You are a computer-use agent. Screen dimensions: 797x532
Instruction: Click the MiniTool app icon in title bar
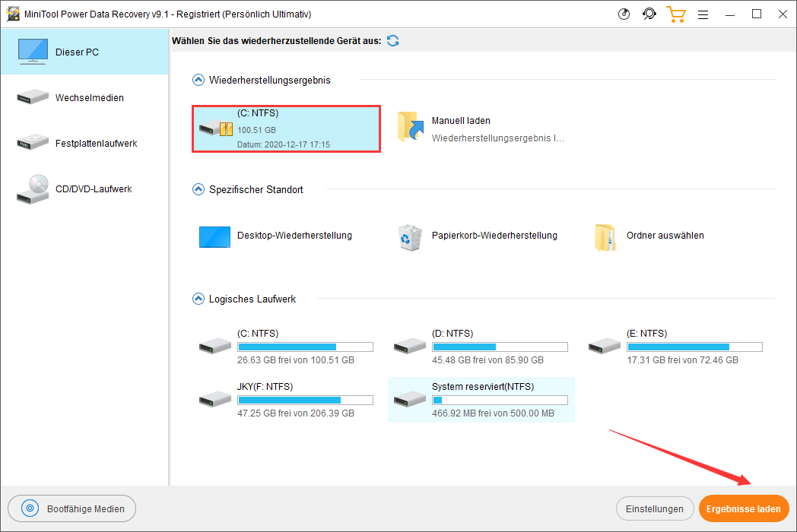(x=13, y=14)
